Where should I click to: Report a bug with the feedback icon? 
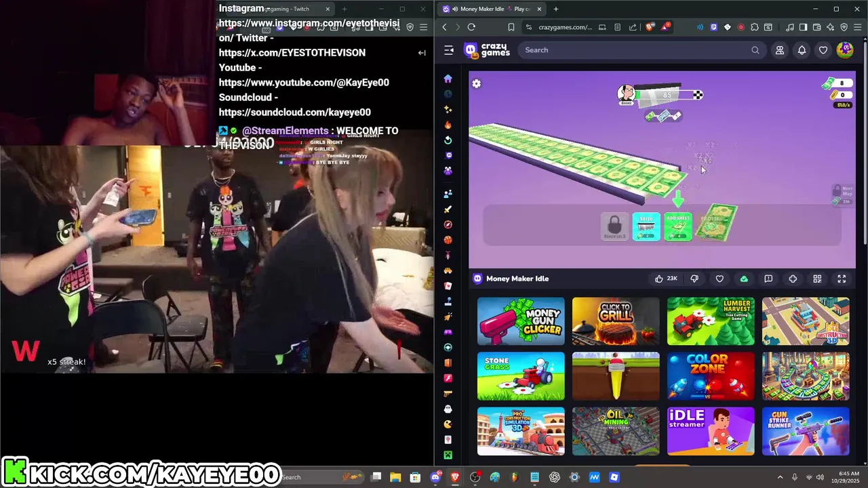point(768,279)
